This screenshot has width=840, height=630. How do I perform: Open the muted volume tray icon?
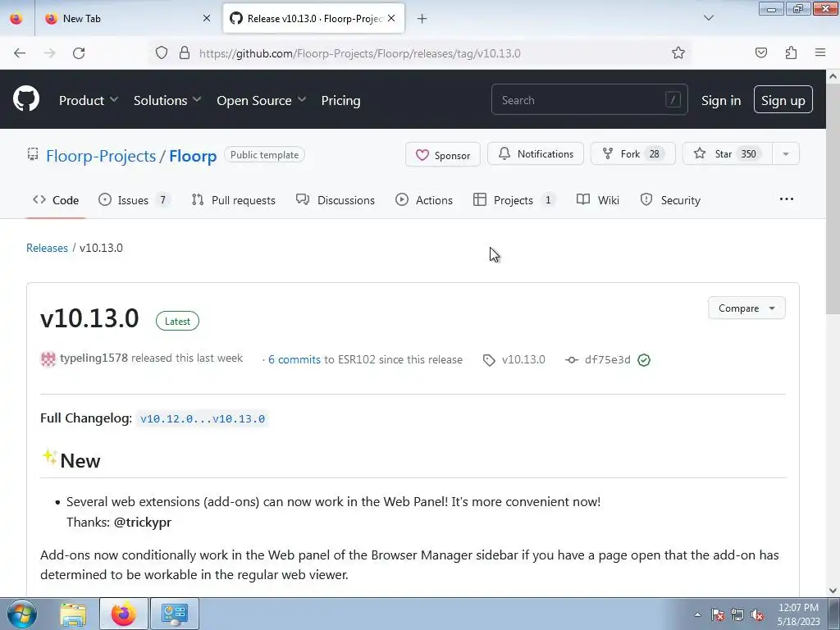coord(757,614)
